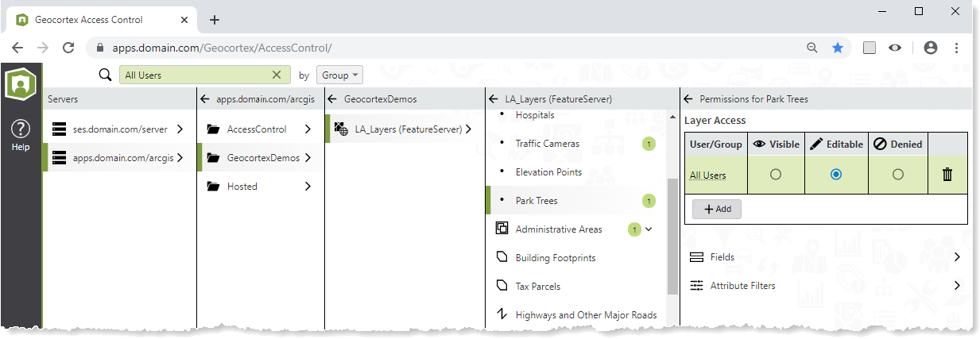This screenshot has height=339, width=980.
Task: Click the Hosted folder icon
Action: click(x=213, y=187)
